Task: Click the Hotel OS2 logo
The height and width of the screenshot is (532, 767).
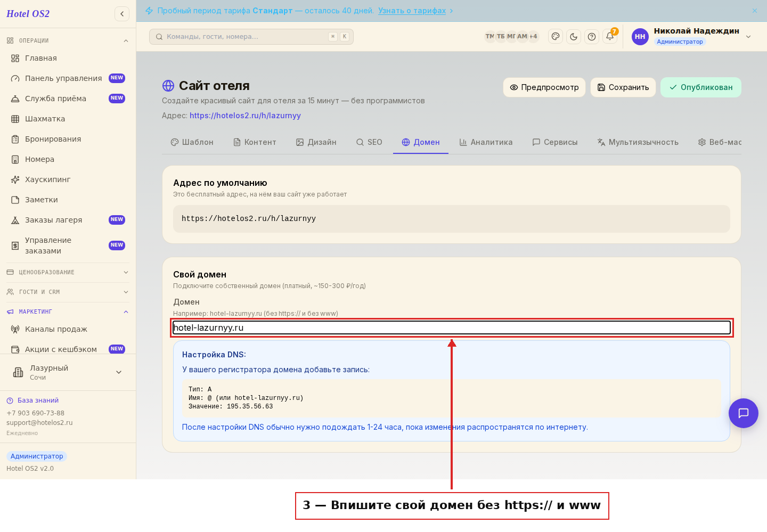Action: click(28, 14)
